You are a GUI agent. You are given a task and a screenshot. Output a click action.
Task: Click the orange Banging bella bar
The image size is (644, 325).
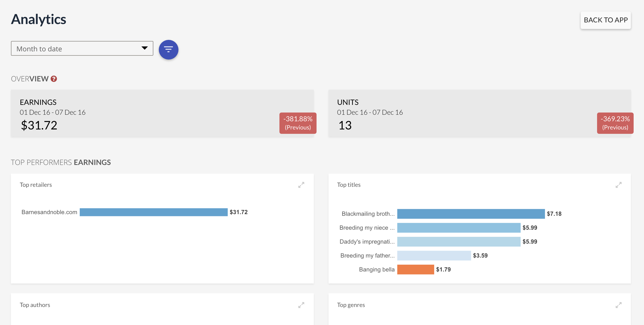416,270
